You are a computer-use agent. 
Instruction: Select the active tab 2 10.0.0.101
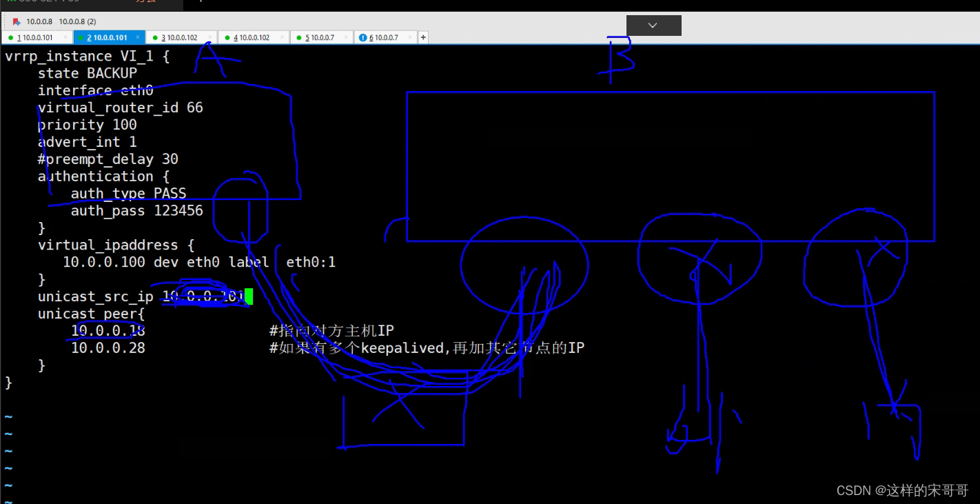109,37
